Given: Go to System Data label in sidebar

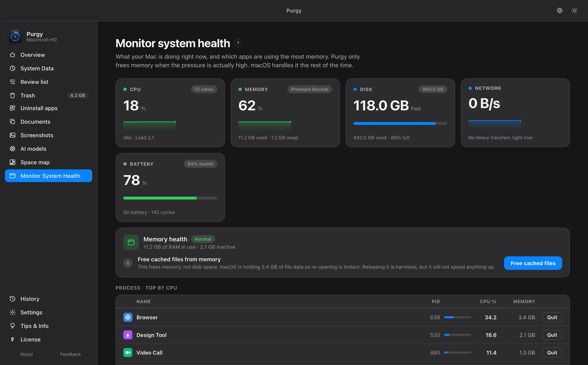Looking at the screenshot, I should click(x=37, y=68).
